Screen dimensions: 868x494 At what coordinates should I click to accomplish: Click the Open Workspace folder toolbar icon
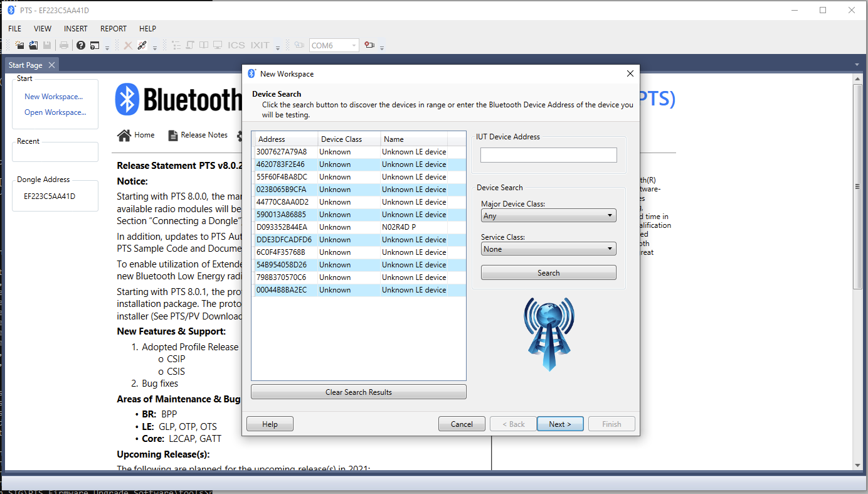[33, 45]
